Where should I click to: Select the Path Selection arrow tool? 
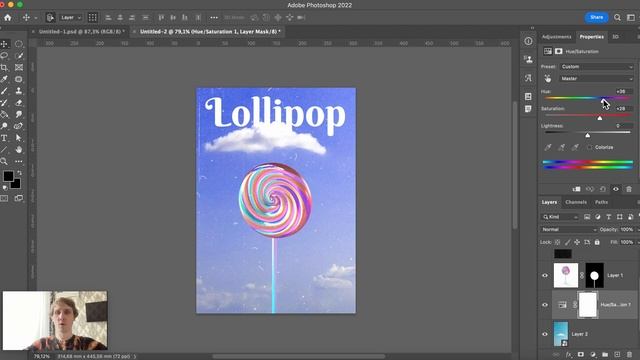click(19, 138)
